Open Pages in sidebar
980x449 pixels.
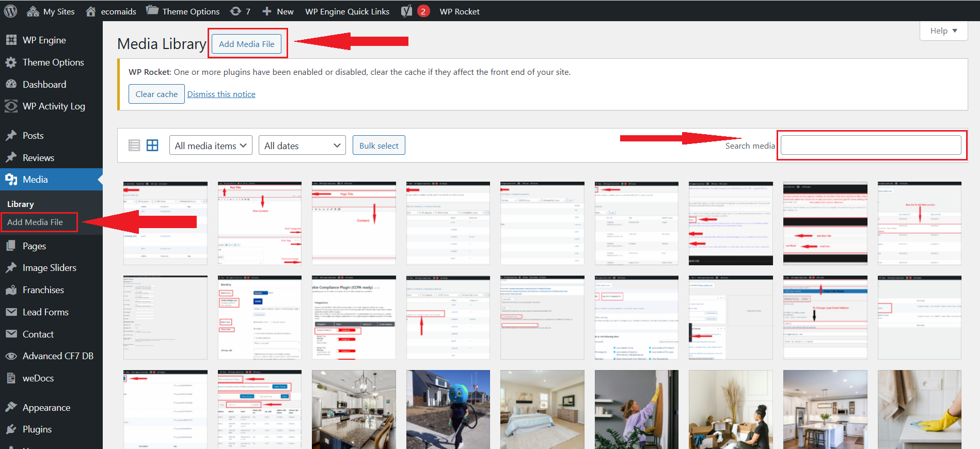[51, 246]
